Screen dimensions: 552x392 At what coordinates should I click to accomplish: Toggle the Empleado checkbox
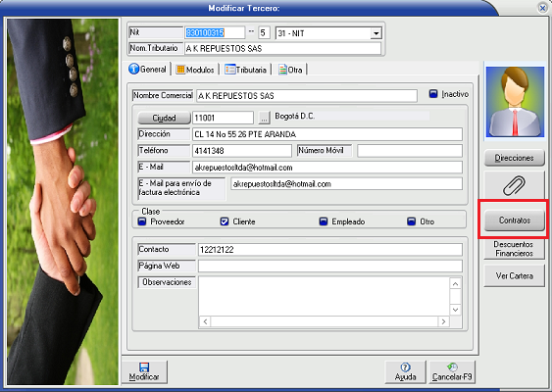[x=324, y=221]
